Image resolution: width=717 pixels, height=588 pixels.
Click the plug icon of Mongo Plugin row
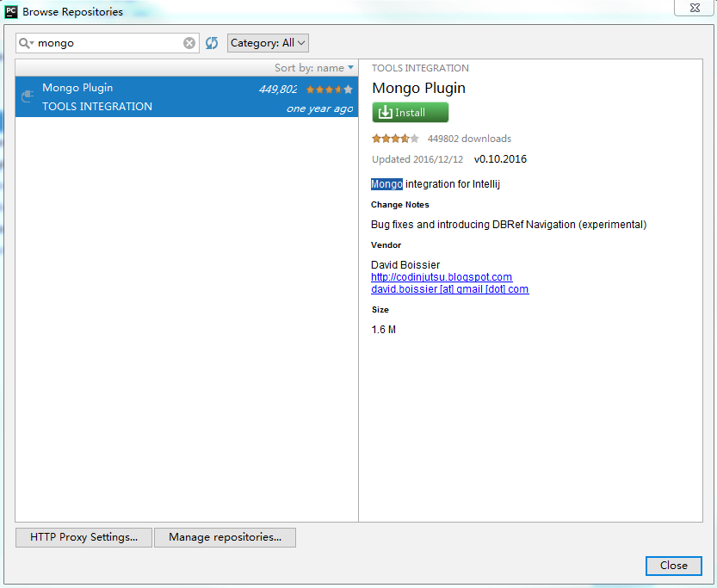tap(28, 96)
